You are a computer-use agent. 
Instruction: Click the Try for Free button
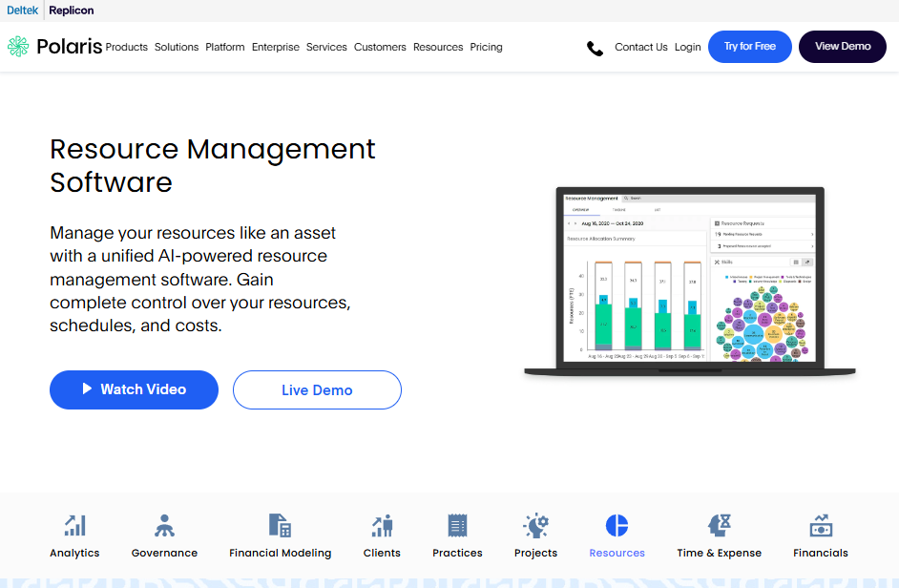coord(749,47)
